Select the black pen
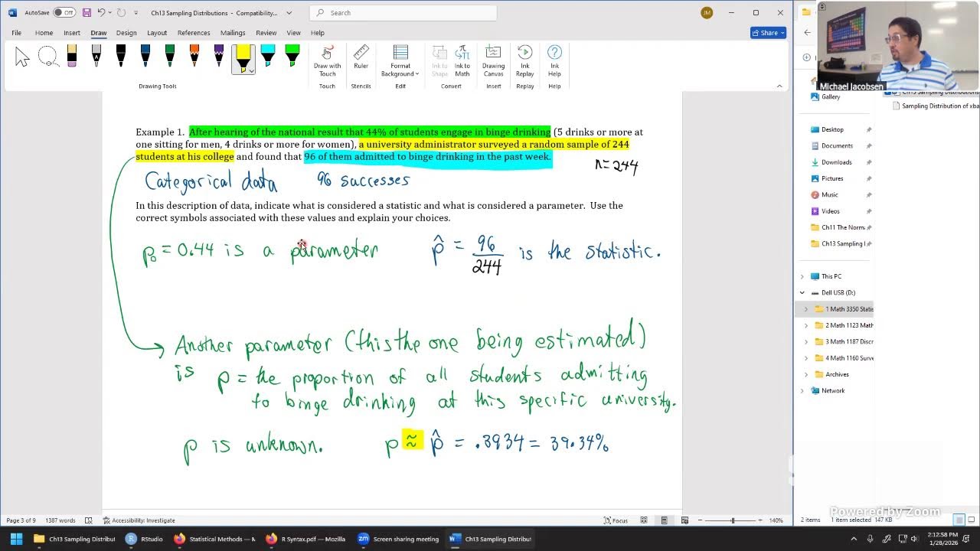The height and width of the screenshot is (551, 980). point(121,56)
